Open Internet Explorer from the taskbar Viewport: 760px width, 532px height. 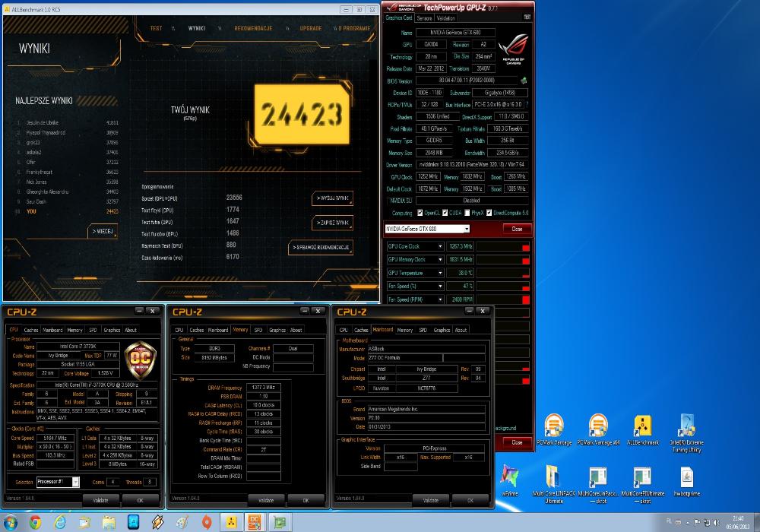(x=59, y=522)
